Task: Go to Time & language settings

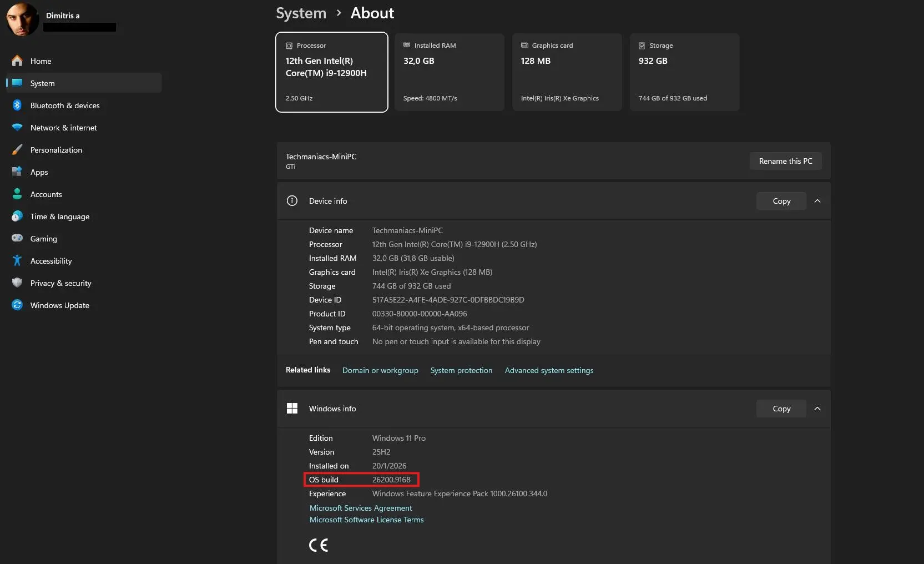Action: pos(84,216)
